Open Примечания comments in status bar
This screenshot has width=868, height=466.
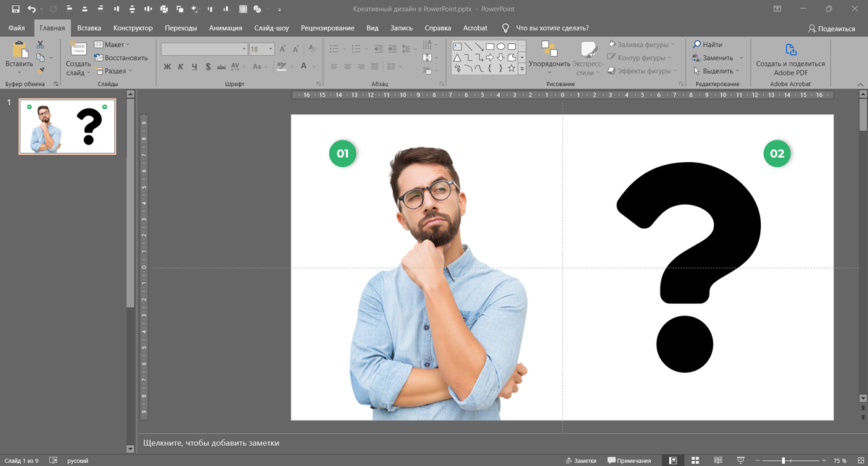[629, 460]
